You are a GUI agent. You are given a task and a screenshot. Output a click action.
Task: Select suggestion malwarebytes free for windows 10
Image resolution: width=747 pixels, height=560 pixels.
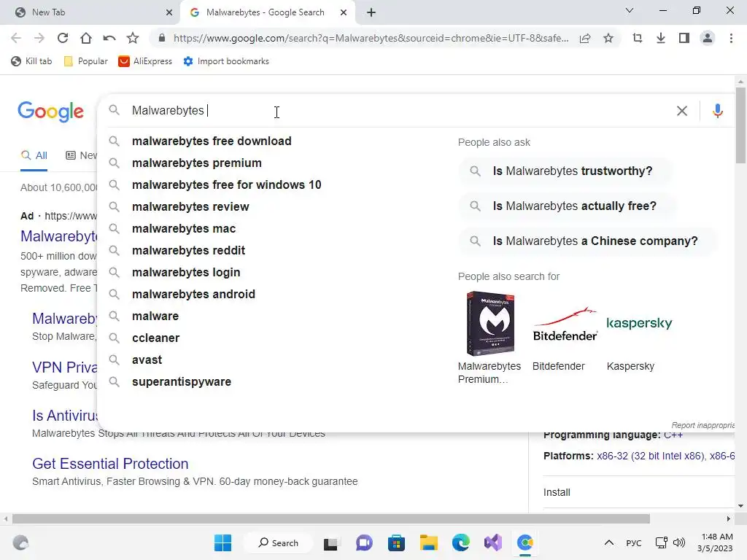[x=226, y=184]
